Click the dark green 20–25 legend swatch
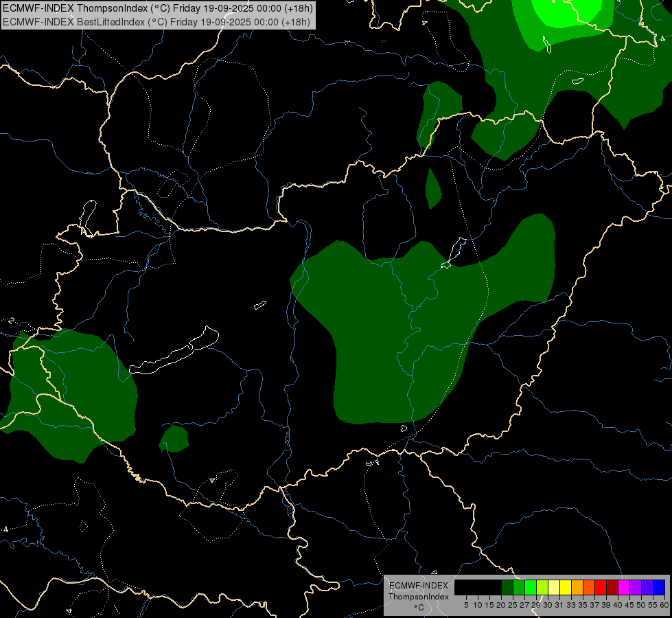Image resolution: width=672 pixels, height=618 pixels. point(507,587)
